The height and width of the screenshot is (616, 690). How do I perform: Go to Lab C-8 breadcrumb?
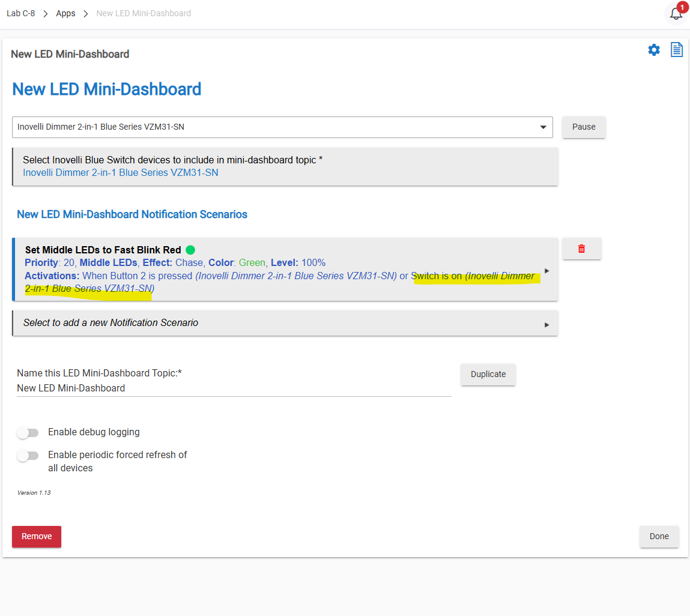(x=20, y=13)
